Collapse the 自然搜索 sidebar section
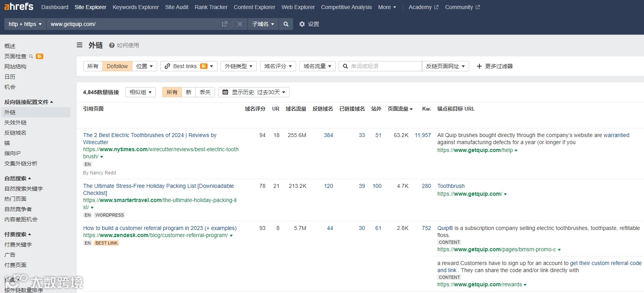644x293 pixels. pyautogui.click(x=18, y=178)
